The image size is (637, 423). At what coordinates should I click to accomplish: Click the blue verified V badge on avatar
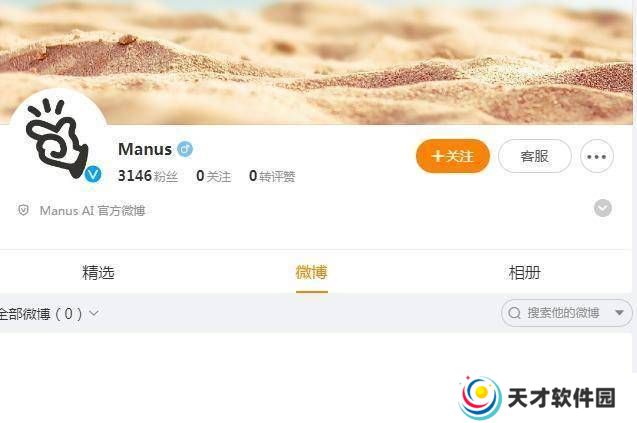pos(93,174)
